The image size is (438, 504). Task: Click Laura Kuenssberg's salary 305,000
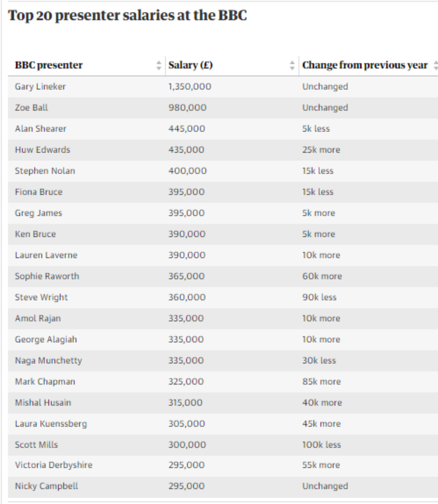pos(187,424)
